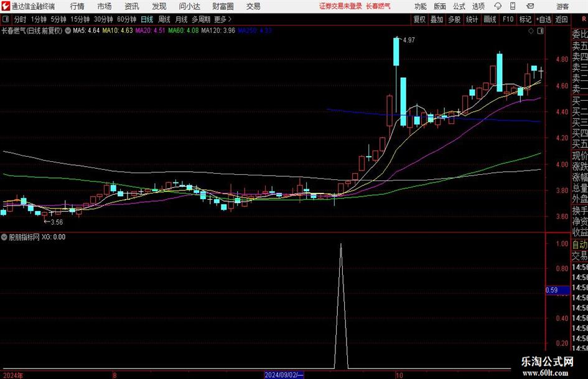Open the 自动 button in right panel
588x379 pixels.
coord(580,245)
